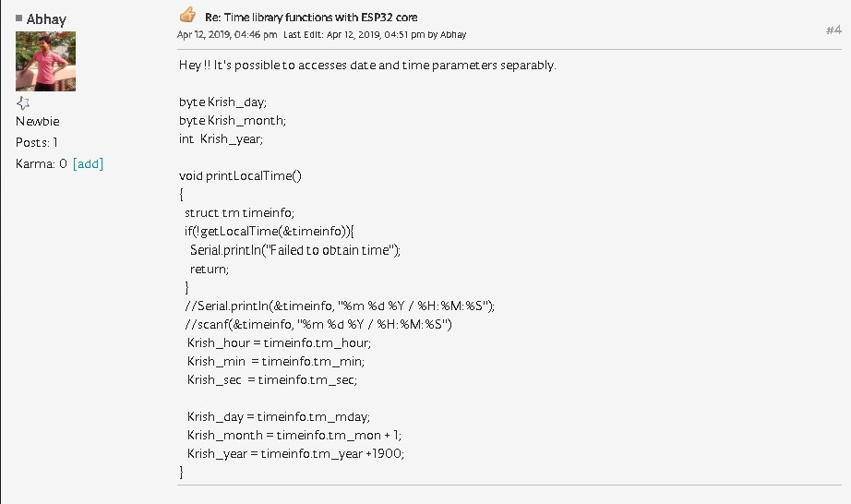Viewport: 851px width, 504px height.
Task: Click the #4 post number permalink
Action: 833,30
